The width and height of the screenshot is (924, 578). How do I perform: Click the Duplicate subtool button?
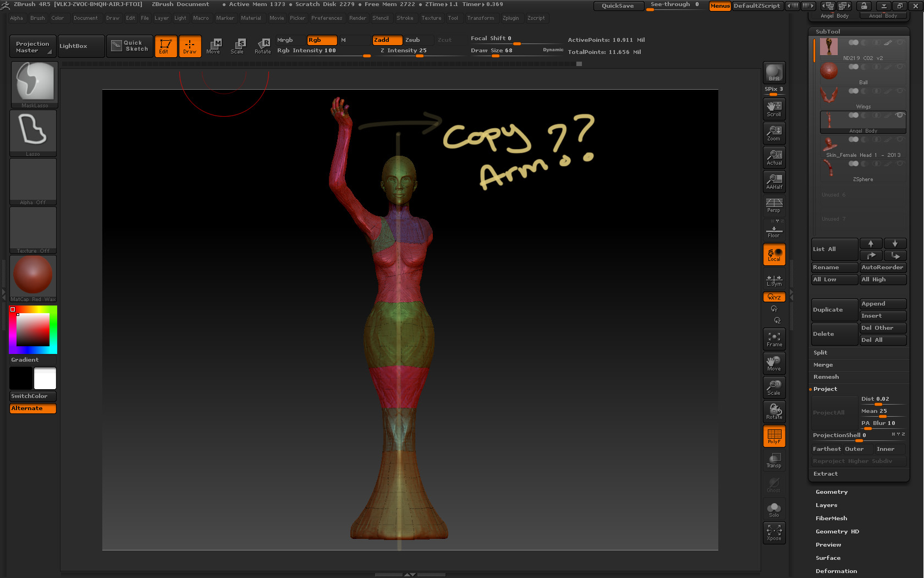(x=834, y=309)
